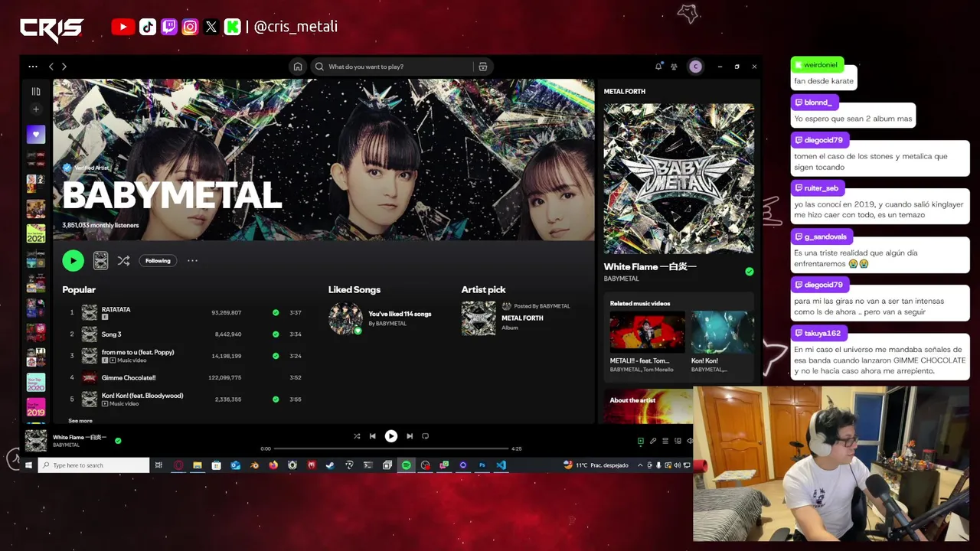
Task: Toggle the Following button for BABYMETAL
Action: coord(158,261)
